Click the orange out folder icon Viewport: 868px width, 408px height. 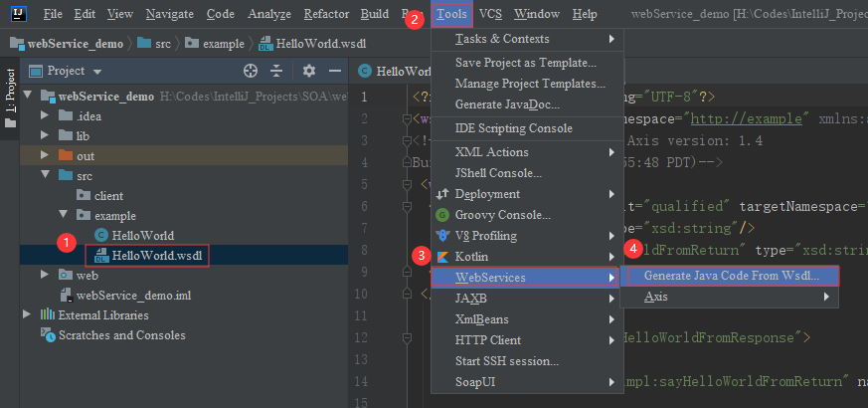[x=66, y=156]
